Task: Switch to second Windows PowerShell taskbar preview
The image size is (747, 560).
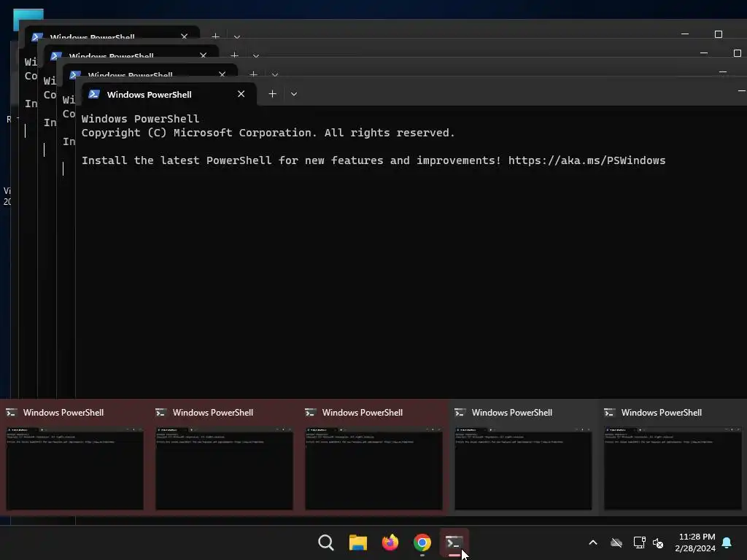Action: (225, 458)
